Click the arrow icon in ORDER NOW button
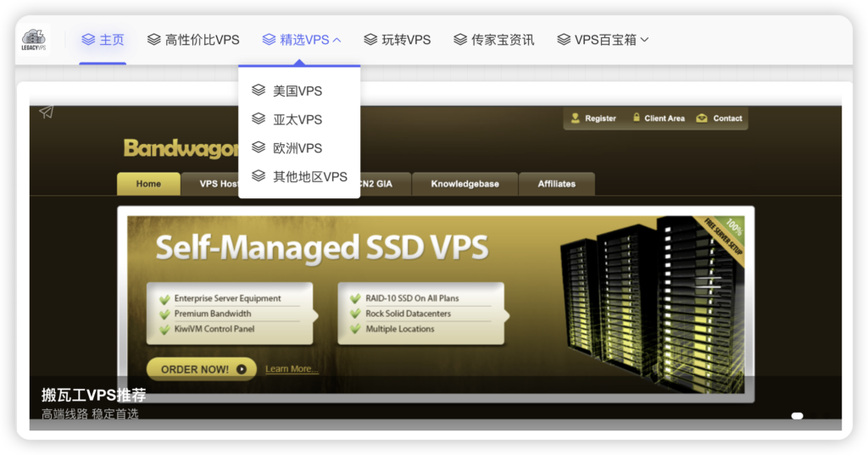 (x=242, y=369)
